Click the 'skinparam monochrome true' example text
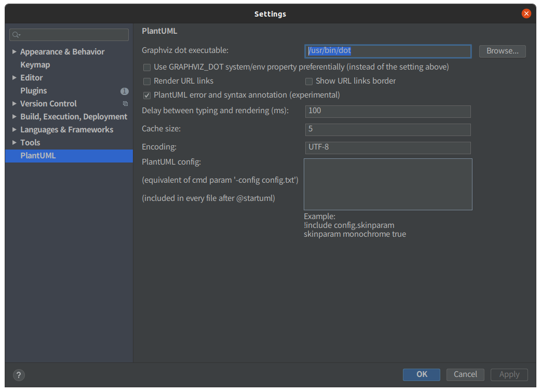 355,234
